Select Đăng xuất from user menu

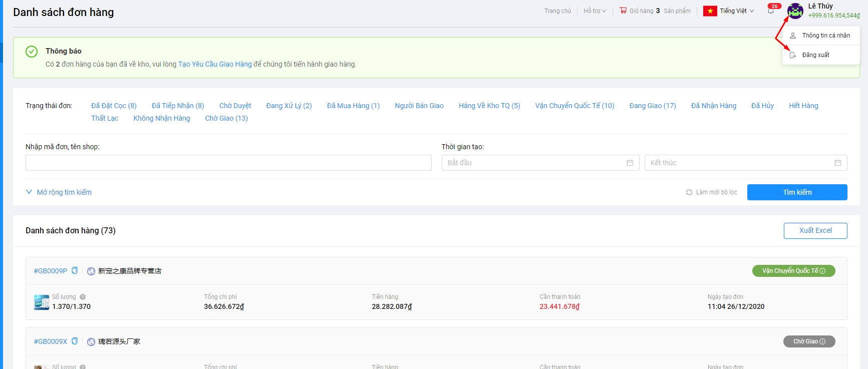815,55
